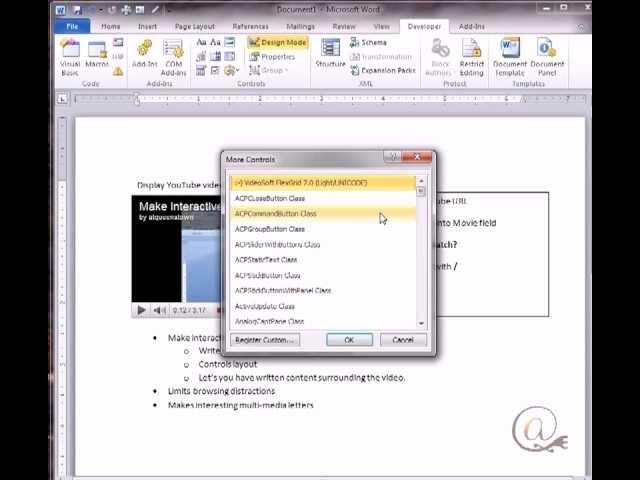Open the Group dropdown
The width and height of the screenshot is (640, 480).
pyautogui.click(x=269, y=71)
